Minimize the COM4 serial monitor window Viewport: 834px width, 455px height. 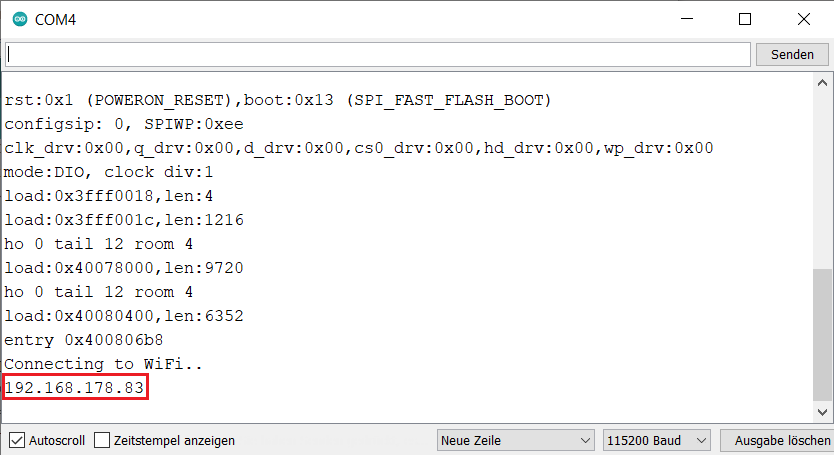click(687, 19)
